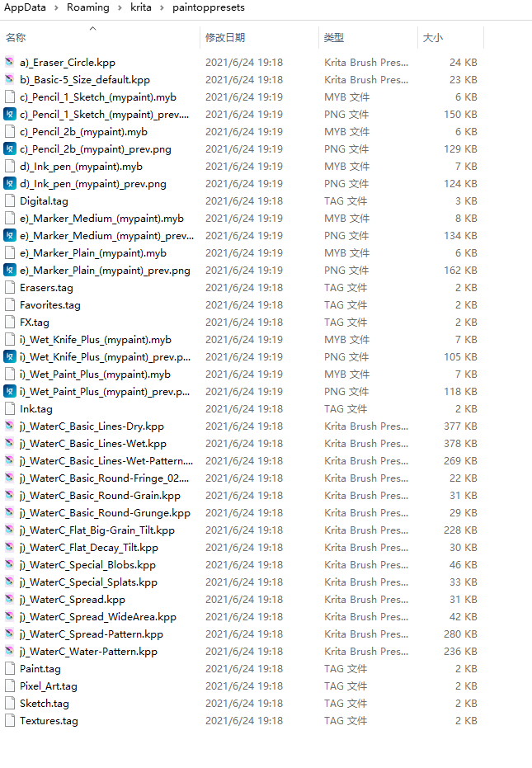Expand the chevron after Roaming in path
532x768 pixels.
click(120, 7)
